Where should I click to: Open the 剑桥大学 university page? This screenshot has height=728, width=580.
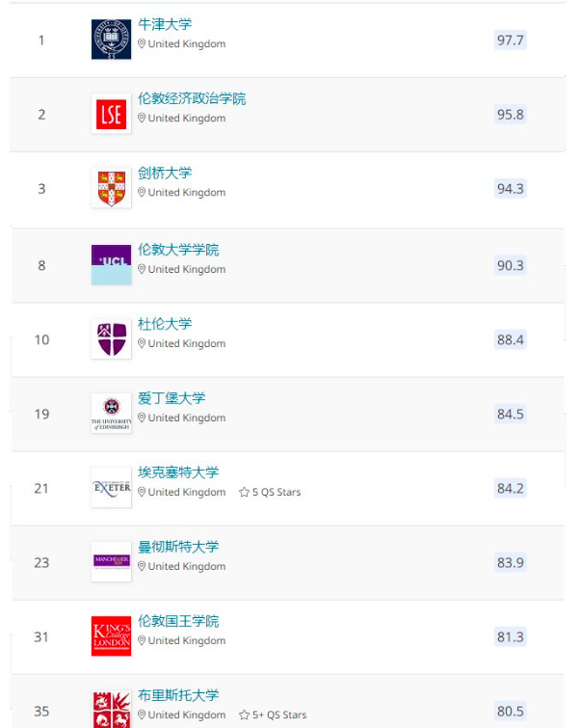(x=165, y=173)
